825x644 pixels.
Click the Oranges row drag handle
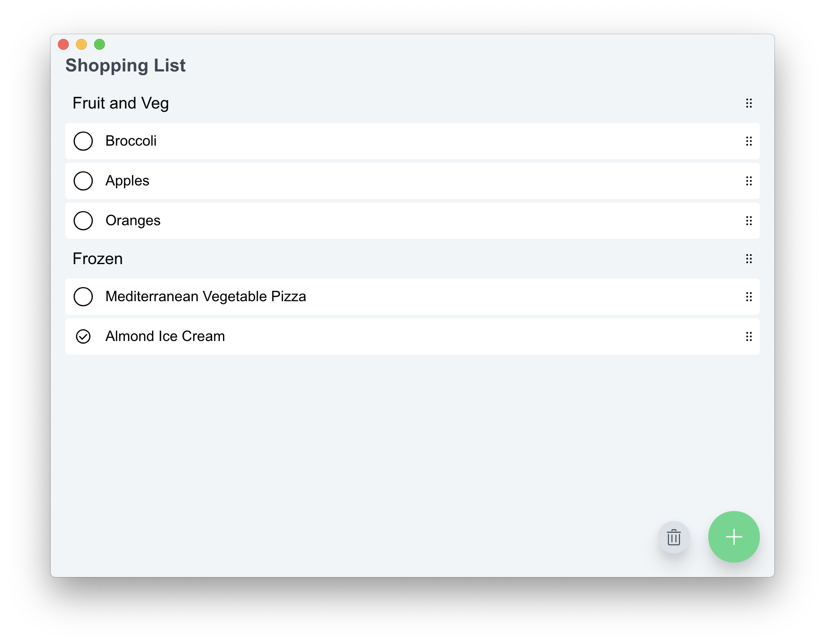[749, 221]
